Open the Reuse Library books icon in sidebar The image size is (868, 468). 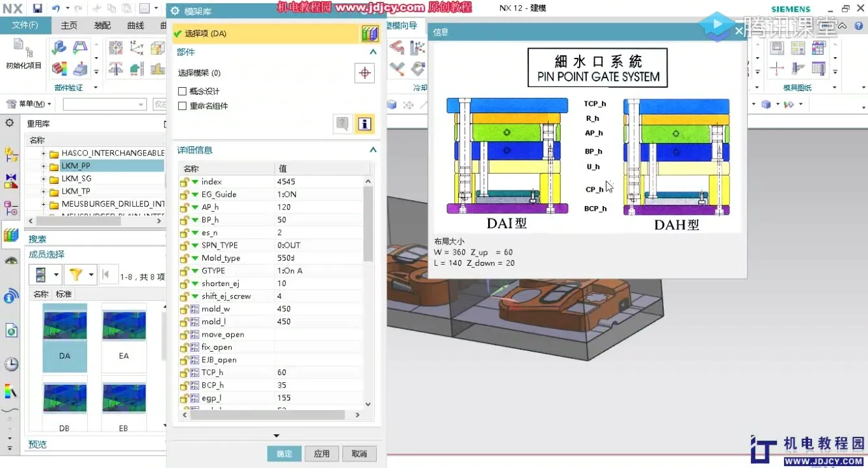[10, 235]
